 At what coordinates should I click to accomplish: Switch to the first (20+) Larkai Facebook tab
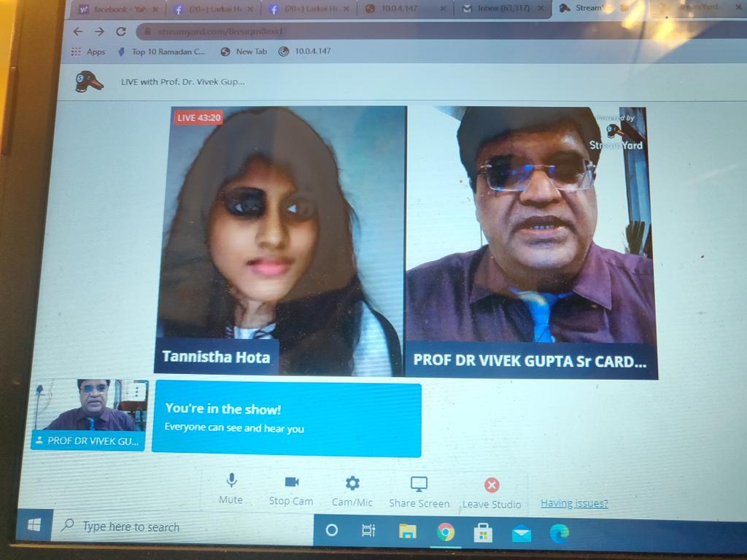point(214,9)
